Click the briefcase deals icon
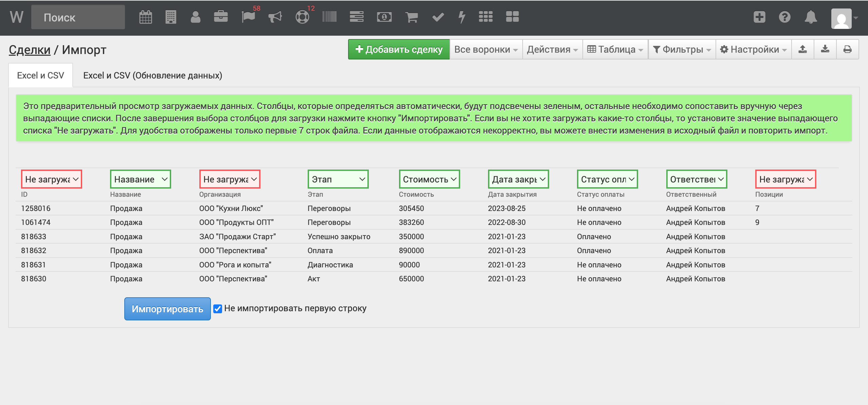Image resolution: width=868 pixels, height=405 pixels. [x=221, y=17]
